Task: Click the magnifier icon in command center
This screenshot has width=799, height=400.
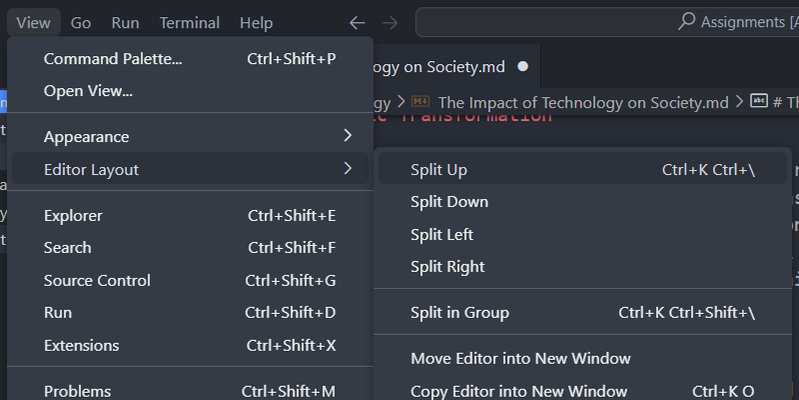Action: (x=687, y=21)
